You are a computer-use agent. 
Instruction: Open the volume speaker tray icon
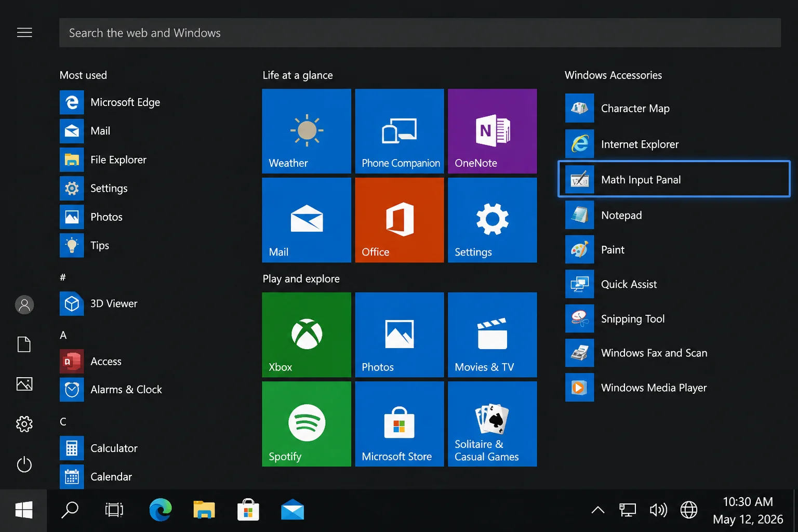658,510
